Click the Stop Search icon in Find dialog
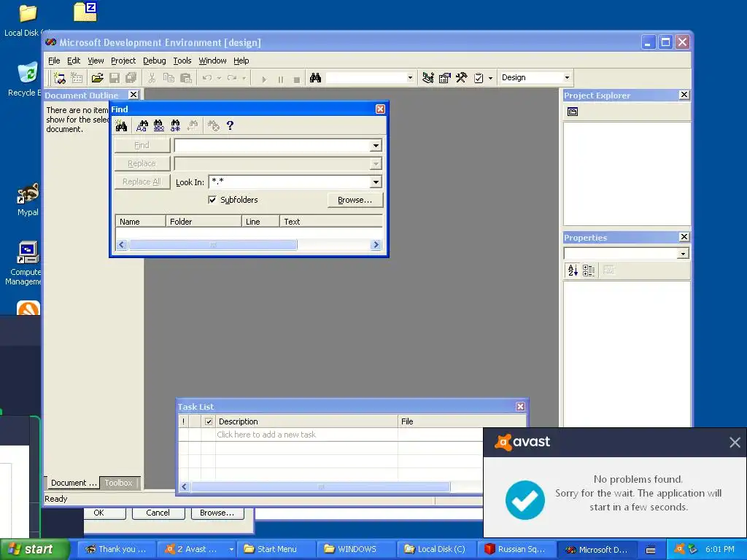747x560 pixels. 213,125
